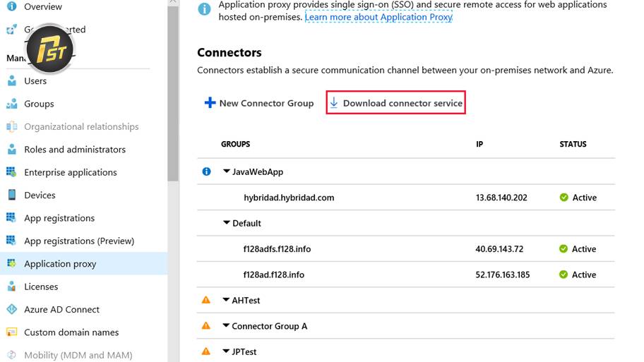This screenshot has width=644, height=362.
Task: Click the Getting started rocket icon
Action: point(12,30)
